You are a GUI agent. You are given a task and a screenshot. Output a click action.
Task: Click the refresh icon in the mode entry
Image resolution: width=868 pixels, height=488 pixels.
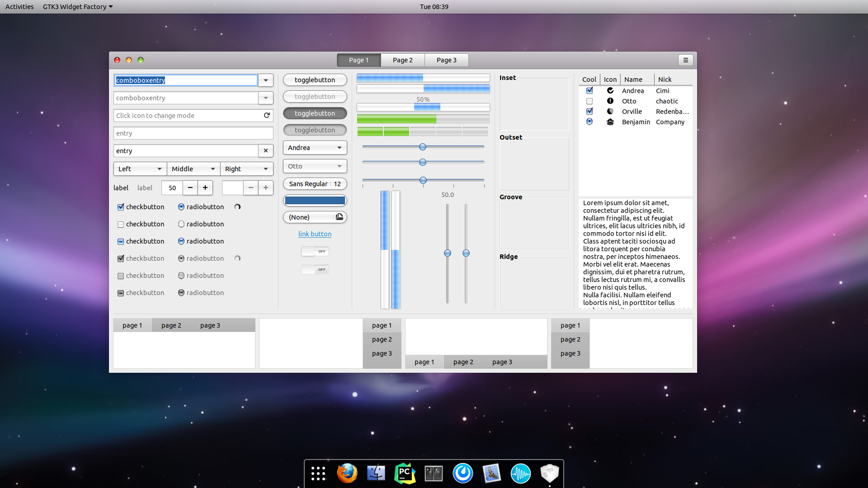tap(267, 115)
